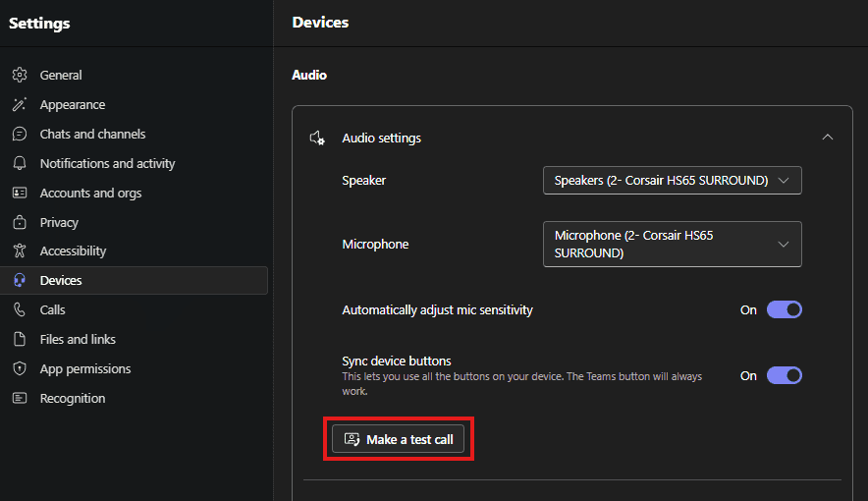This screenshot has width=868, height=501.
Task: Click the Audio settings speaker gear icon
Action: (x=317, y=139)
